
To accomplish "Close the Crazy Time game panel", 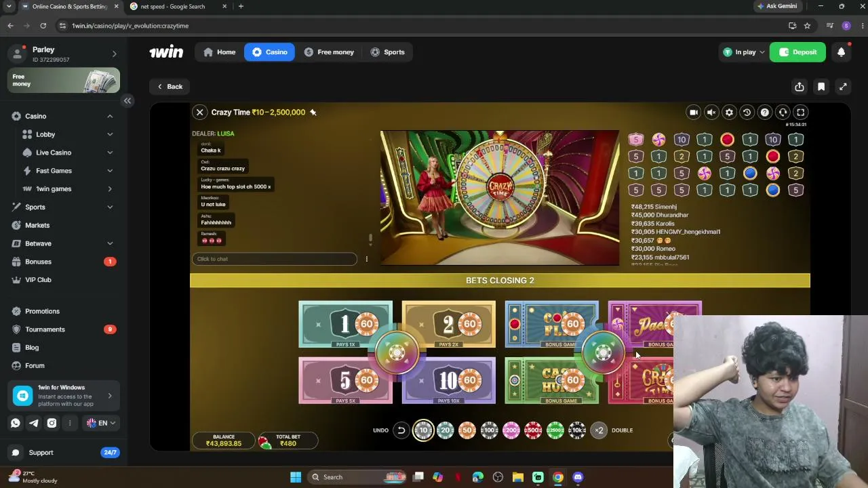I will tap(200, 113).
